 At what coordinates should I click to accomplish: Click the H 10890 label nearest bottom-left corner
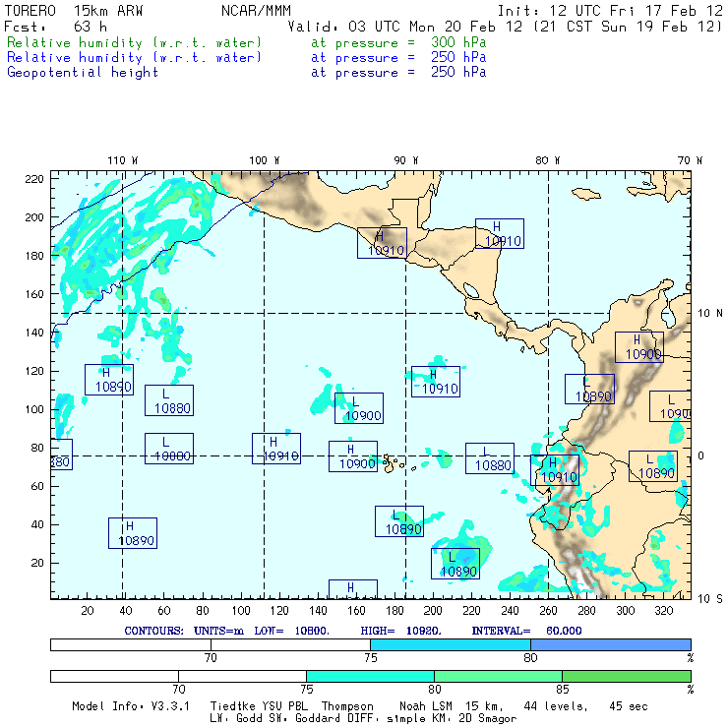point(132,533)
